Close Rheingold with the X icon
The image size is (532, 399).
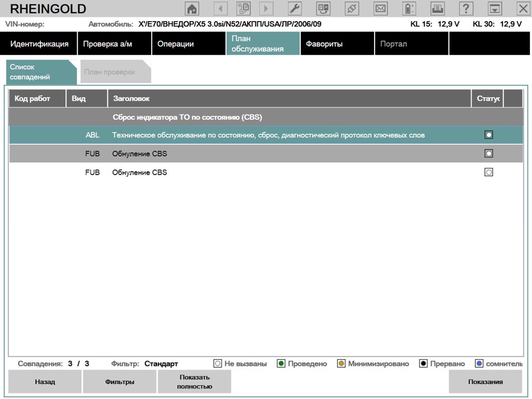(x=523, y=8)
